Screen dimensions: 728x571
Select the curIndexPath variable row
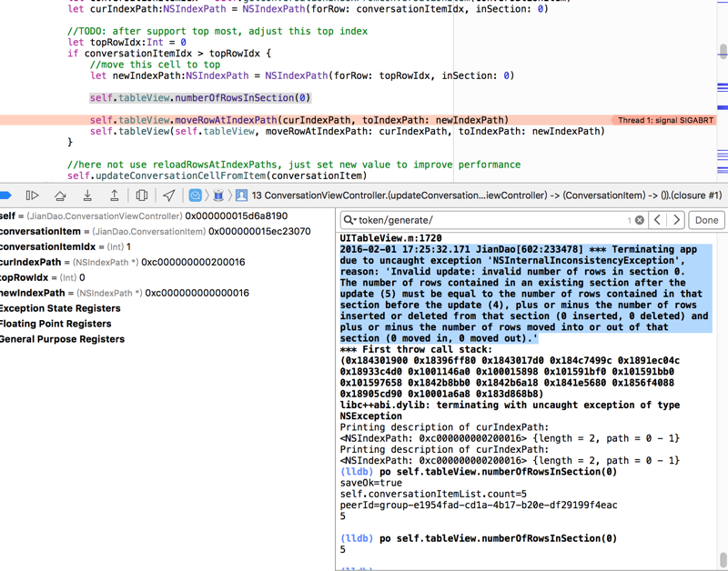point(123,262)
